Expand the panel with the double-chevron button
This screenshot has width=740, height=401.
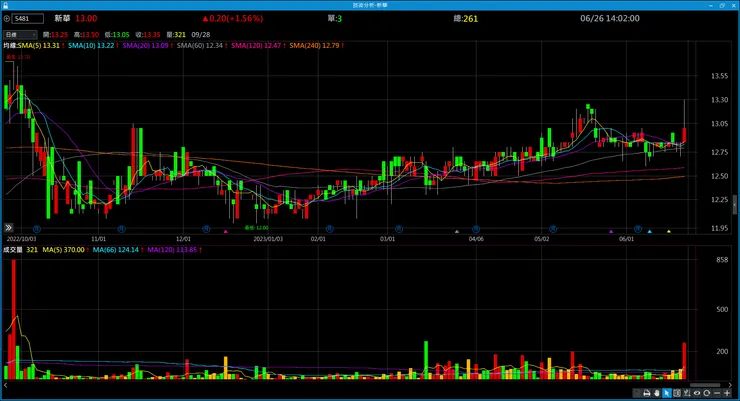[8, 228]
